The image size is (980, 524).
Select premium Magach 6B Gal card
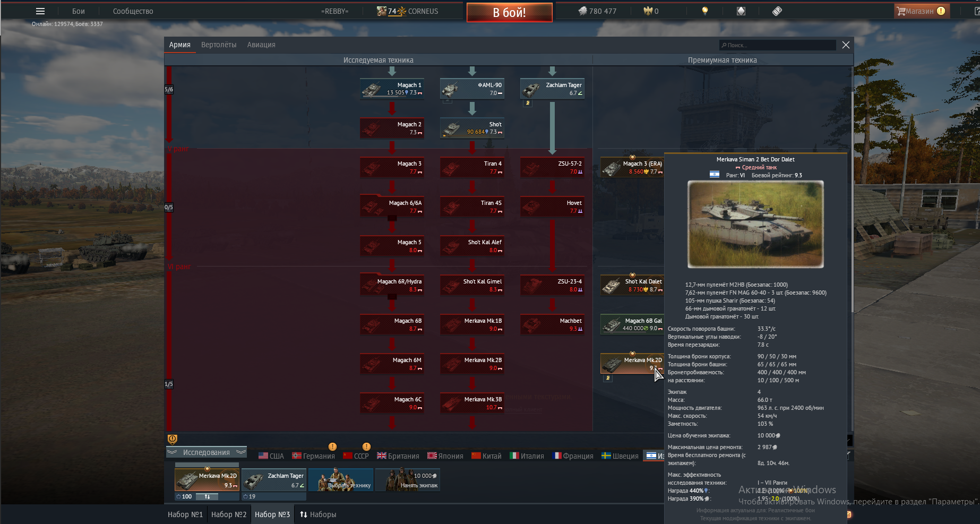(x=632, y=324)
